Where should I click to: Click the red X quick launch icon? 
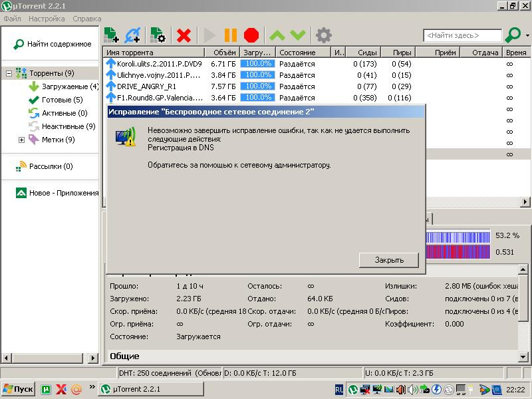coord(61,389)
